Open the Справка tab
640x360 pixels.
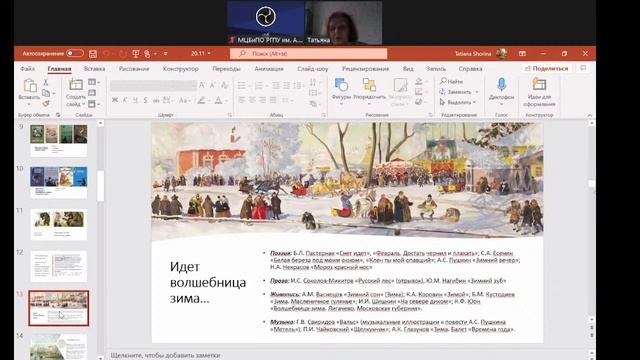(x=470, y=69)
